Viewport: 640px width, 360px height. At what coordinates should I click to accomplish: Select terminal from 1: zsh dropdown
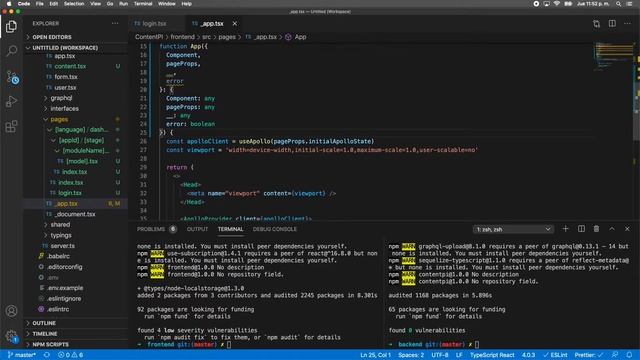coord(513,229)
